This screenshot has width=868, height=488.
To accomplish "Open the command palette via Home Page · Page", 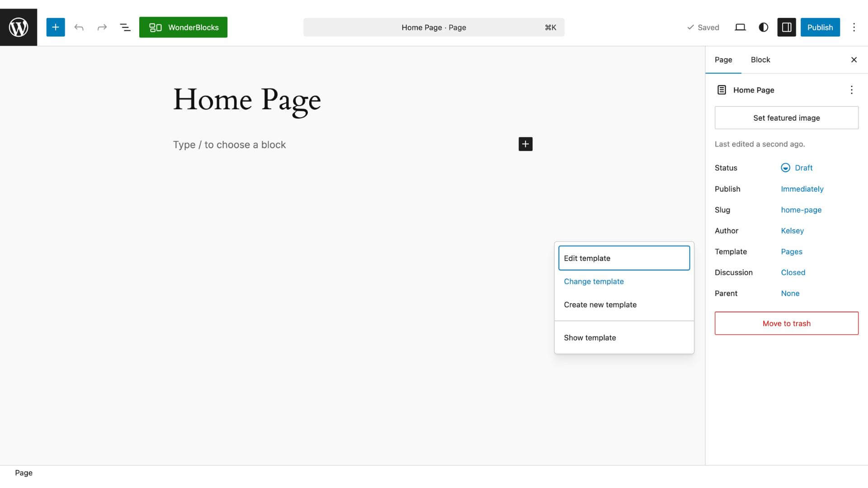I will pyautogui.click(x=434, y=27).
